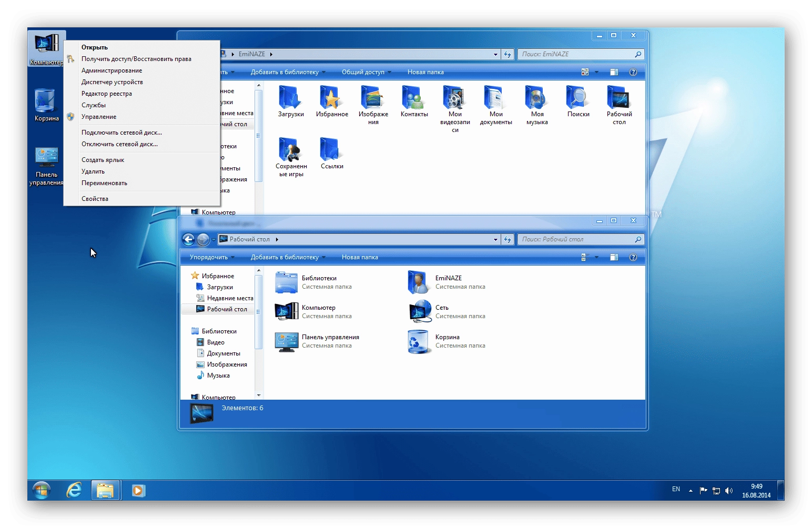The height and width of the screenshot is (528, 812).
Task: Refresh the Рабочий стол window address
Action: [x=507, y=239]
